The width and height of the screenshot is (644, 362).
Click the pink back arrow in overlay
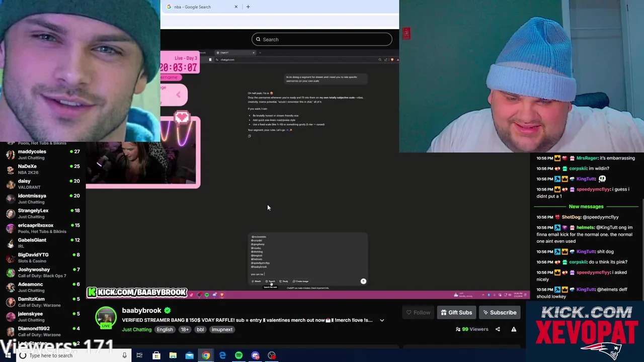pyautogui.click(x=178, y=95)
